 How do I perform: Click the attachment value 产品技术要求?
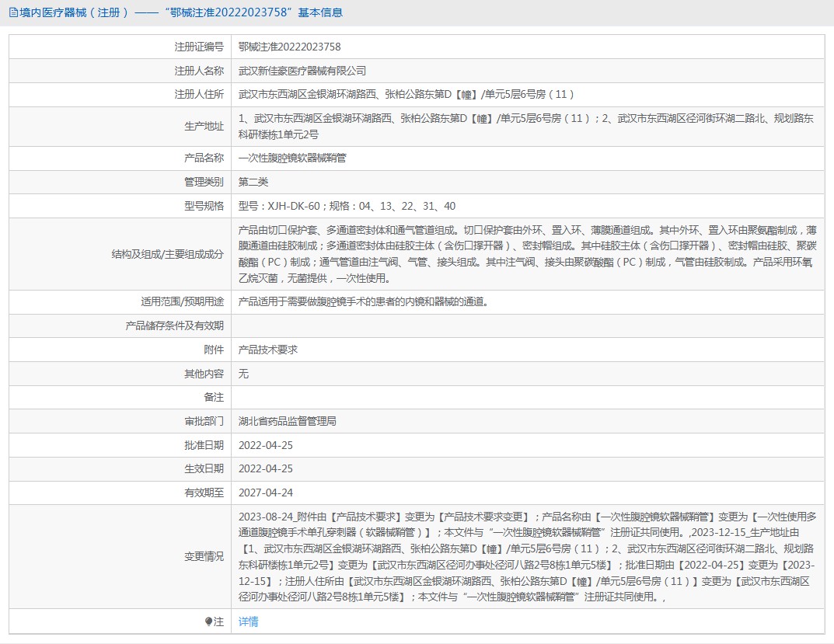tap(267, 350)
